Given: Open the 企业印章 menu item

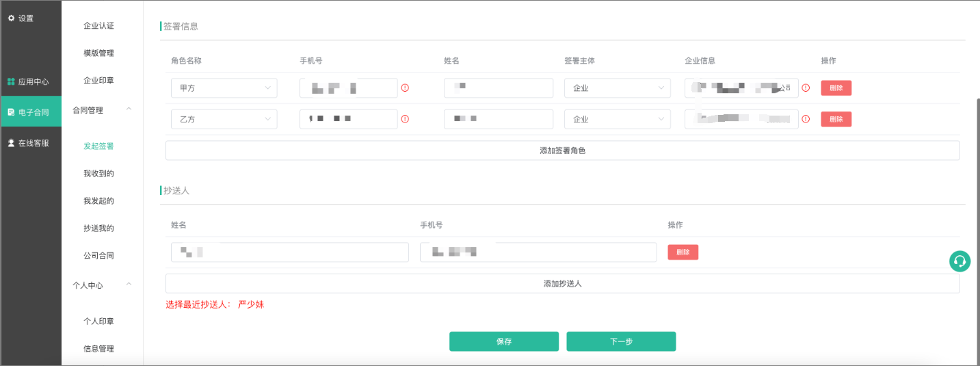Looking at the screenshot, I should pos(98,80).
